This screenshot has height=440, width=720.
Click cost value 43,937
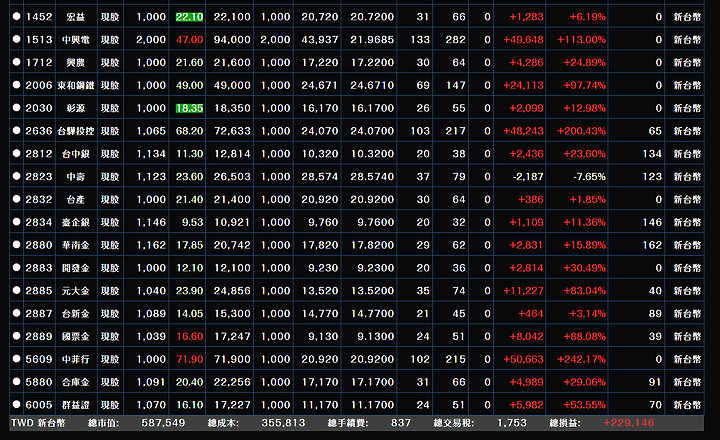[x=320, y=39]
